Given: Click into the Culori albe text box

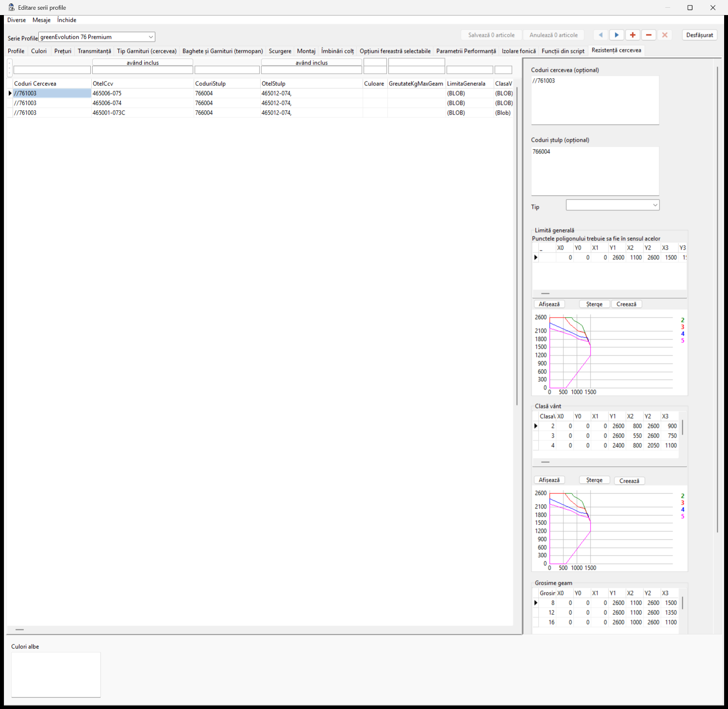Looking at the screenshot, I should 56,675.
